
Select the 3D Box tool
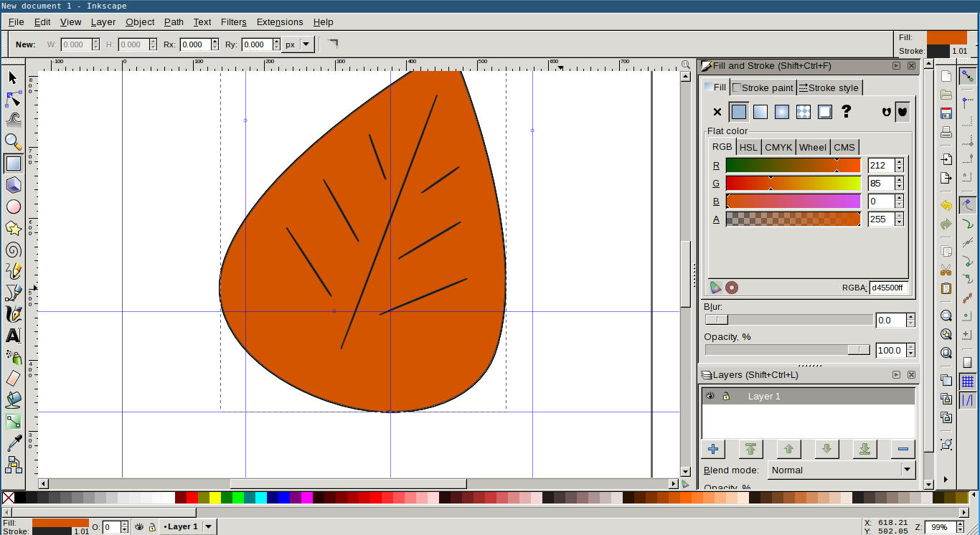(x=13, y=185)
